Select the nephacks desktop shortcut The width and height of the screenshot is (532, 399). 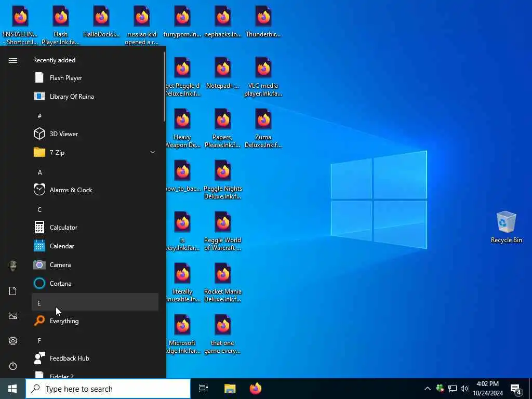pos(223,21)
